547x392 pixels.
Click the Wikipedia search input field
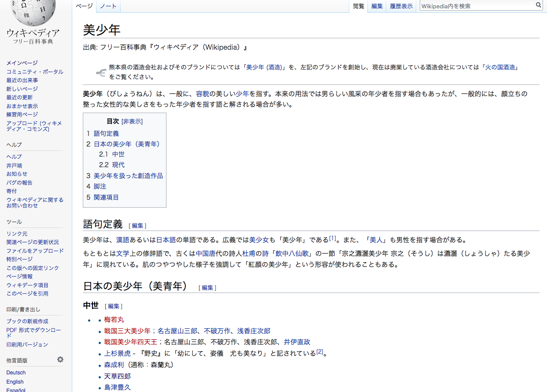click(x=477, y=6)
